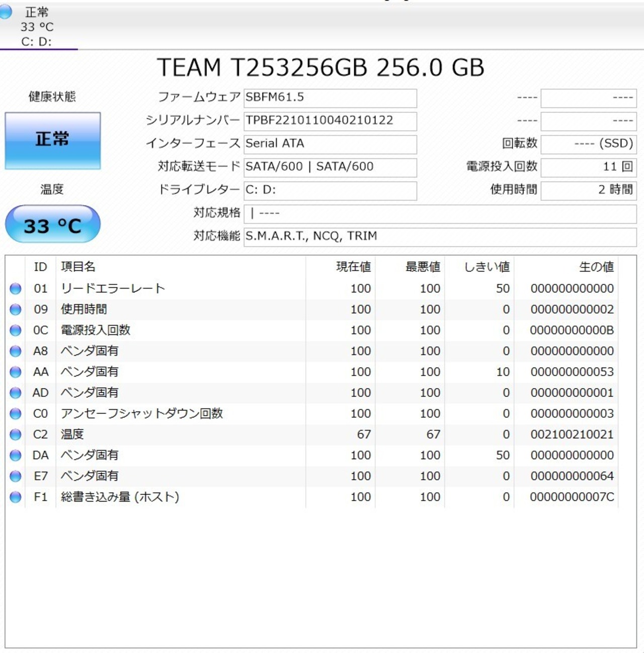The height and width of the screenshot is (653, 644).
Task: Click the status circle for C0 unsafe shutdown row
Action: tap(16, 414)
